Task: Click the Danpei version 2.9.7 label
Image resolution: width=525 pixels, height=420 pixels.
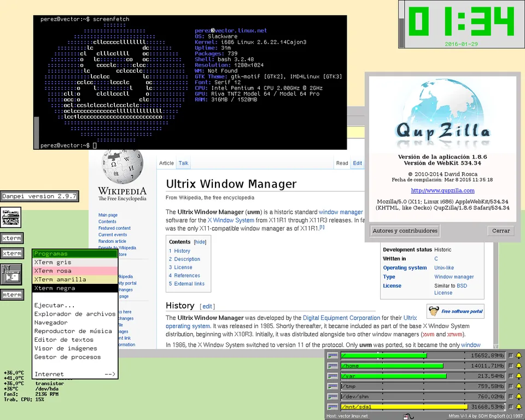Action: (39, 196)
